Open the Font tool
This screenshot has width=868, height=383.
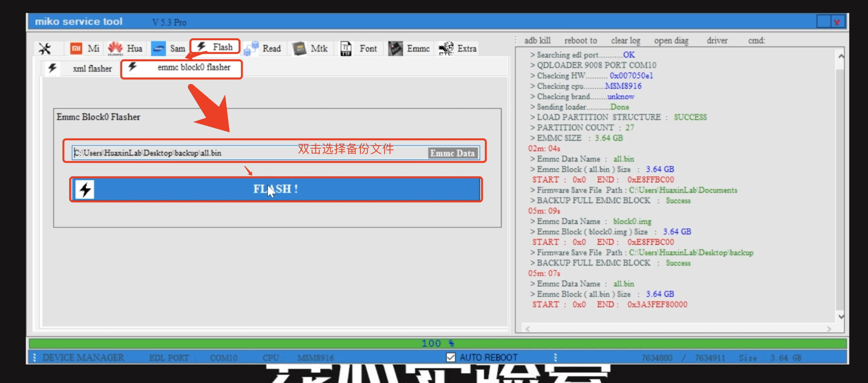[x=359, y=48]
